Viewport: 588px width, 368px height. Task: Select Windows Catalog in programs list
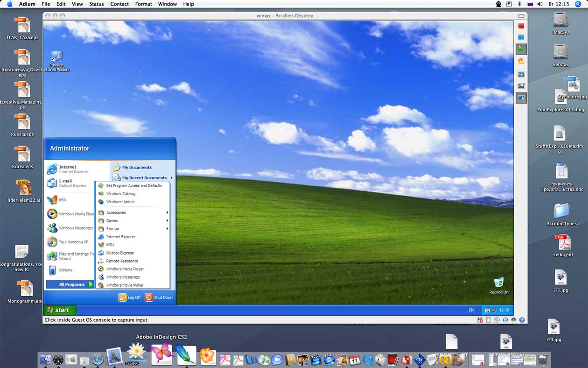[x=133, y=193]
